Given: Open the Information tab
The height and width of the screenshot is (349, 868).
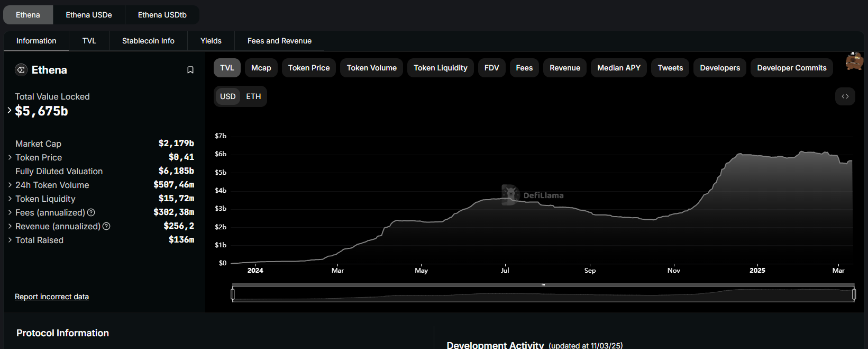Looking at the screenshot, I should pyautogui.click(x=36, y=41).
